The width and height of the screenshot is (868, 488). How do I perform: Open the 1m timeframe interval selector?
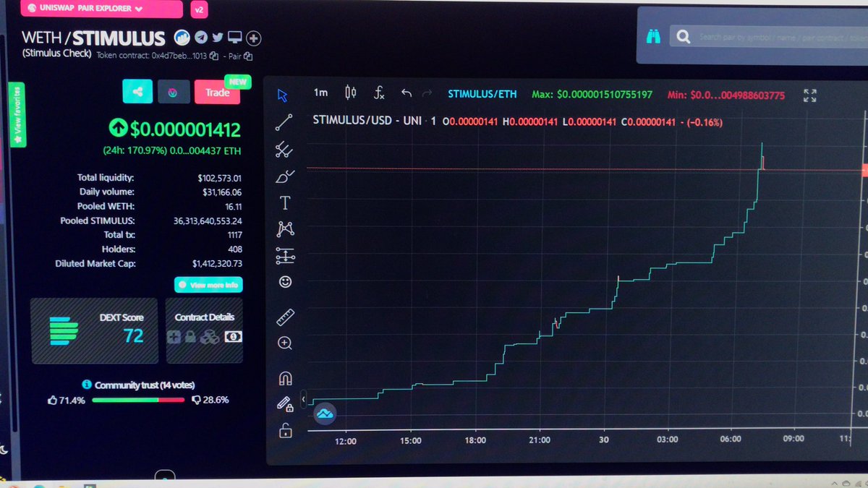pyautogui.click(x=320, y=93)
